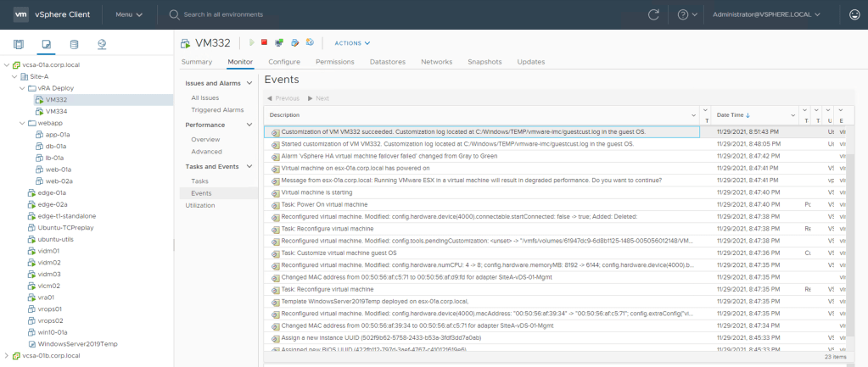Open the Configure tab

tap(284, 62)
